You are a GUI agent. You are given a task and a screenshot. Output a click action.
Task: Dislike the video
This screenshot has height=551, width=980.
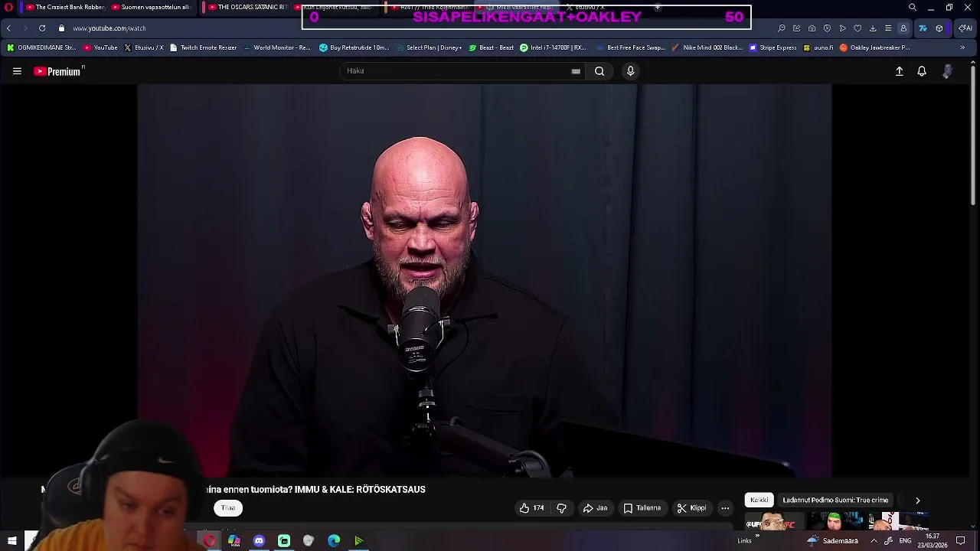click(x=561, y=508)
